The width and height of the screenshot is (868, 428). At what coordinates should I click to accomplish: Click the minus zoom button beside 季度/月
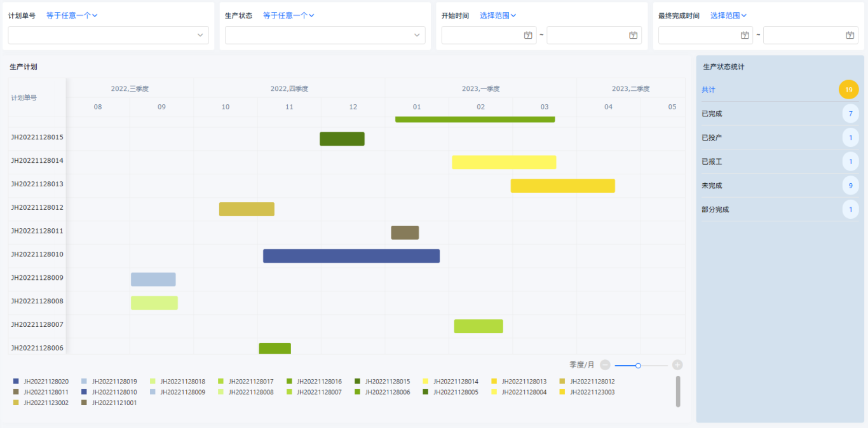point(605,365)
